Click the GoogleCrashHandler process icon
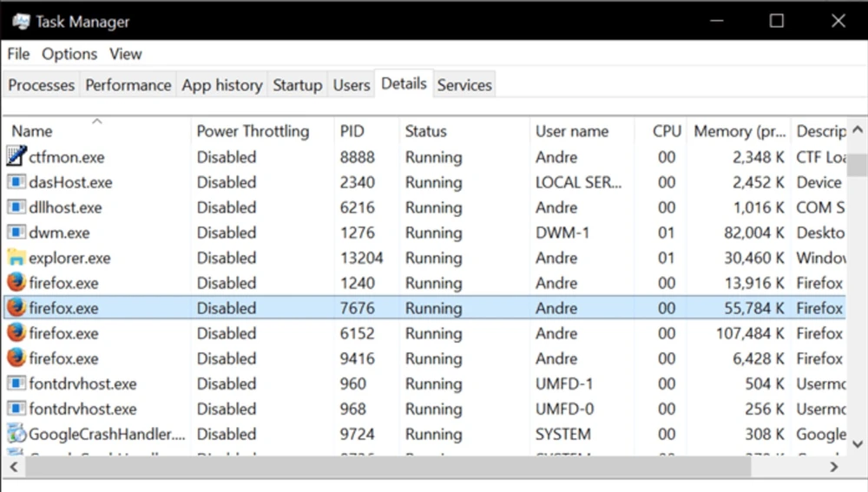The height and width of the screenshot is (492, 868). click(x=16, y=434)
